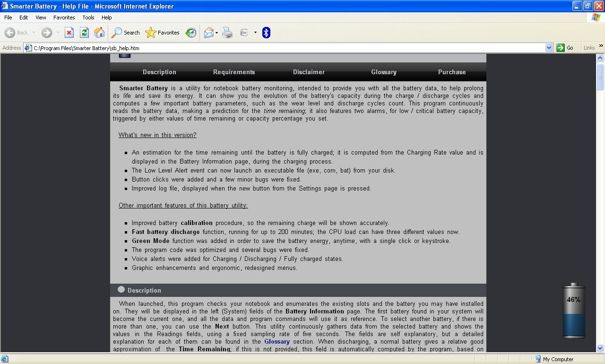The image size is (605, 364).
Task: Expand the Edit with Word dropdown arrow
Action: [x=255, y=33]
